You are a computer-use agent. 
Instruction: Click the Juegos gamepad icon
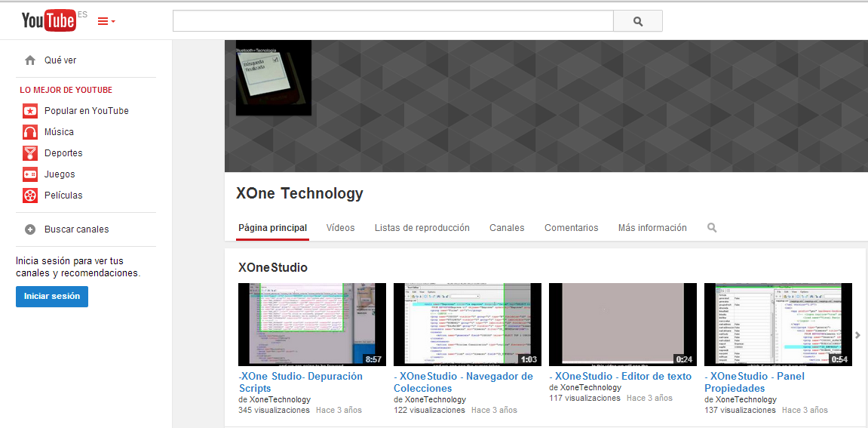click(30, 174)
